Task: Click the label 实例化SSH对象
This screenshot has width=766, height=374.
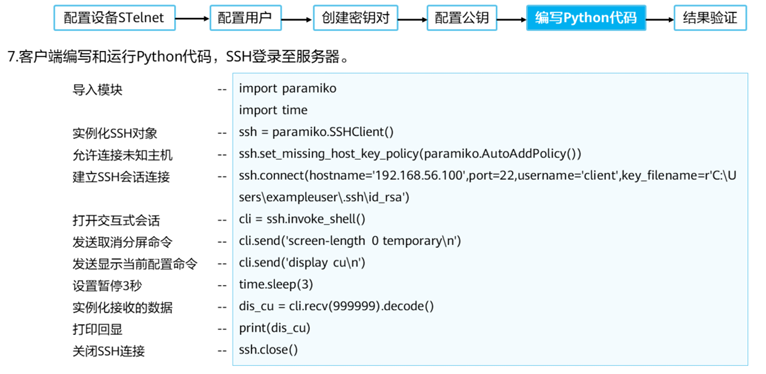Action: (x=115, y=133)
